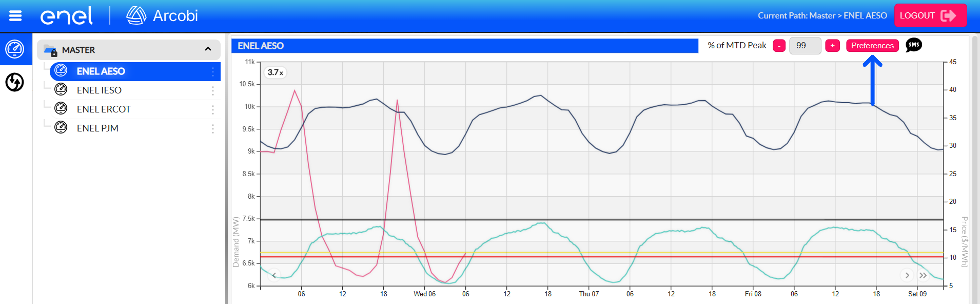The image size is (980, 304).
Task: Open options menu for ENEL IESO
Action: [213, 90]
